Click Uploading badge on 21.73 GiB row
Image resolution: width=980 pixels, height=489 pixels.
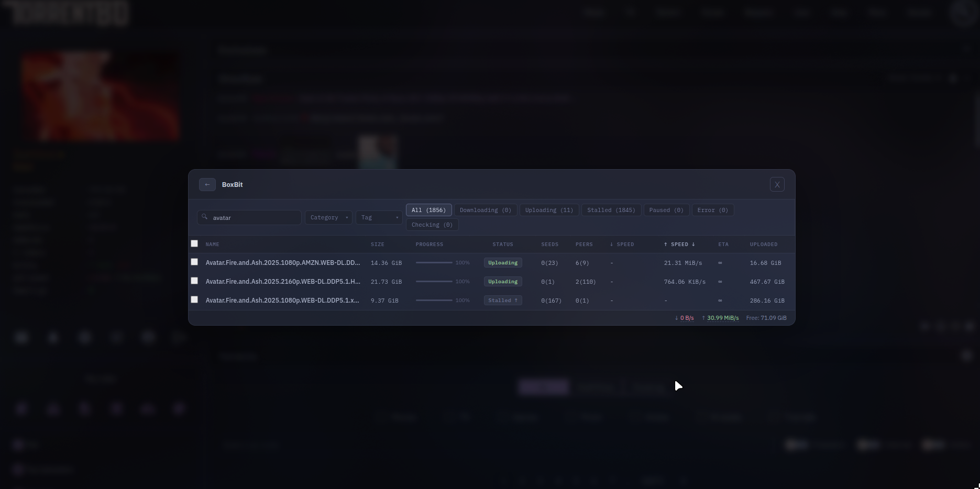pyautogui.click(x=503, y=282)
